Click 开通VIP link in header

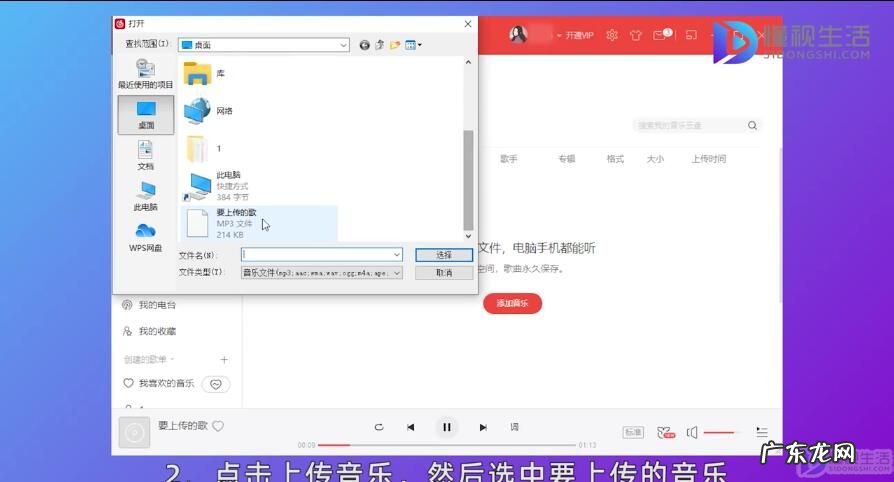(x=579, y=35)
